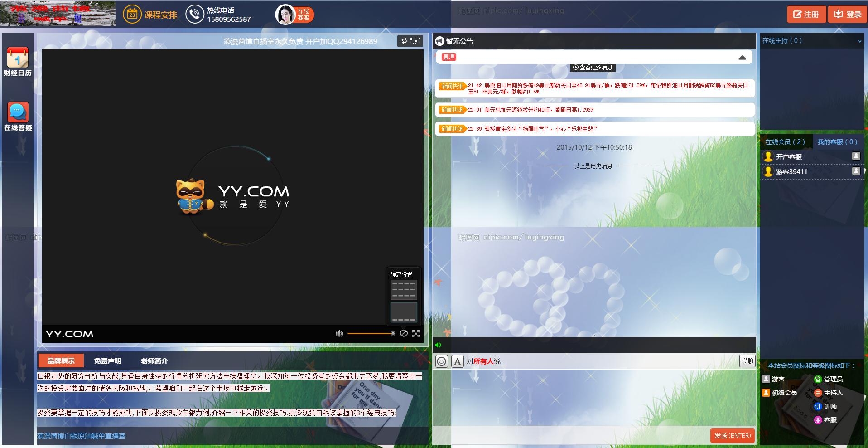The width and height of the screenshot is (868, 448).
Task: Click the 登录 login button
Action: [848, 14]
